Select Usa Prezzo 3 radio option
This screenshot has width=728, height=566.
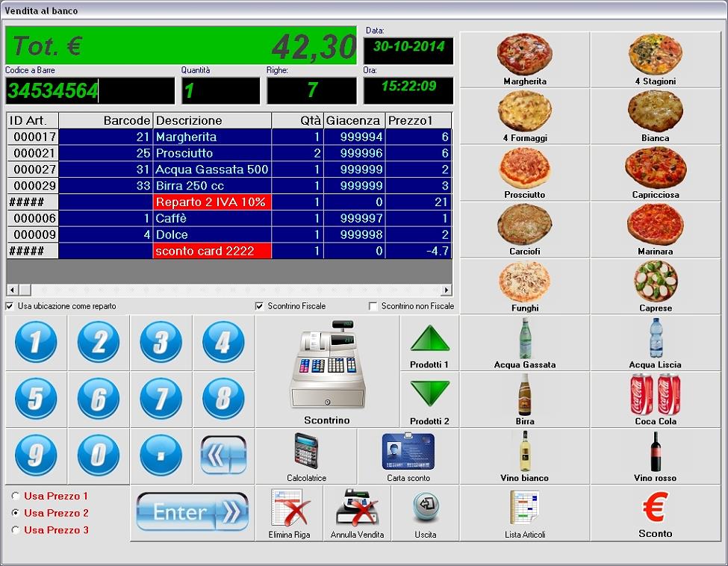click(16, 530)
